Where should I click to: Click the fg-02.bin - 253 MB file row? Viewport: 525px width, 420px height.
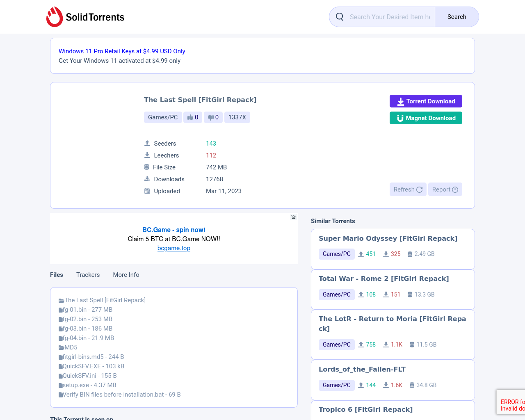tap(86, 319)
